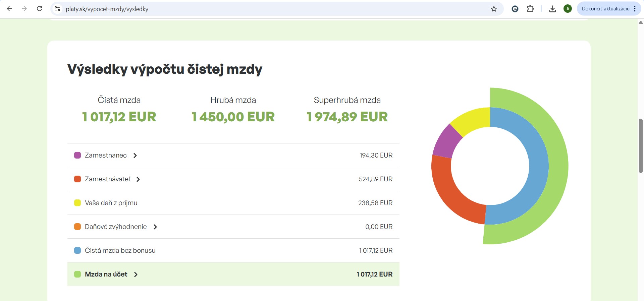This screenshot has height=301, width=644.
Task: Open the downloads icon in toolbar
Action: (x=552, y=9)
